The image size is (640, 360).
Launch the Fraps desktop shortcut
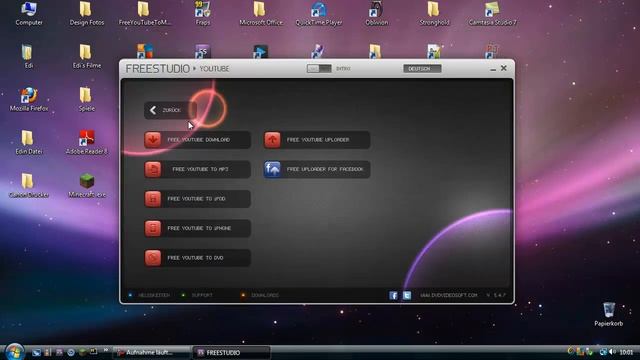[202, 13]
